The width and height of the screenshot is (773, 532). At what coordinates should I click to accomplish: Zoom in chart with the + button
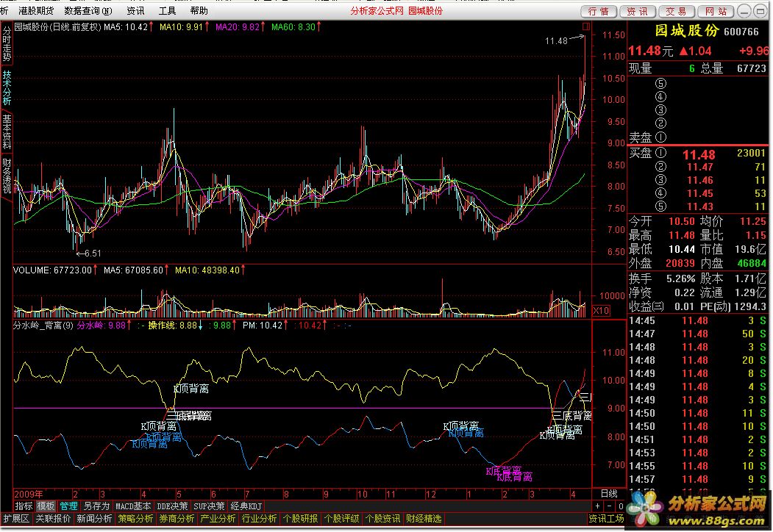click(x=597, y=506)
